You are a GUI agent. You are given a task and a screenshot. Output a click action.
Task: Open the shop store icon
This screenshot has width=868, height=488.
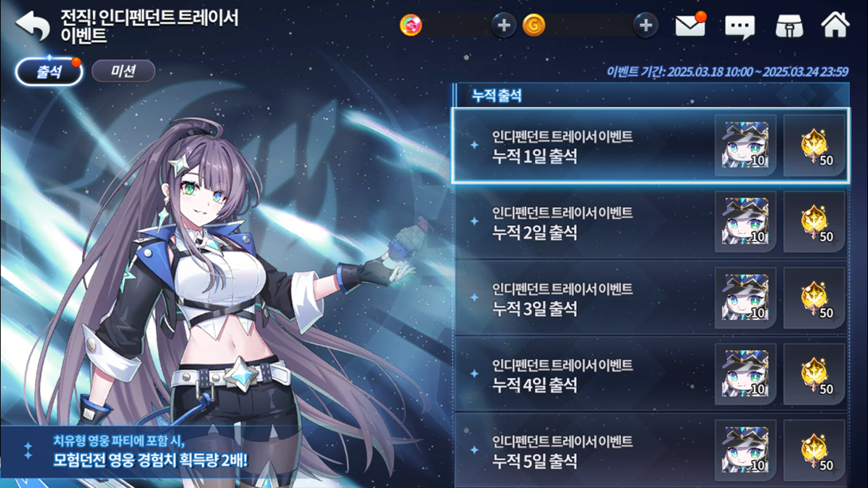[789, 26]
